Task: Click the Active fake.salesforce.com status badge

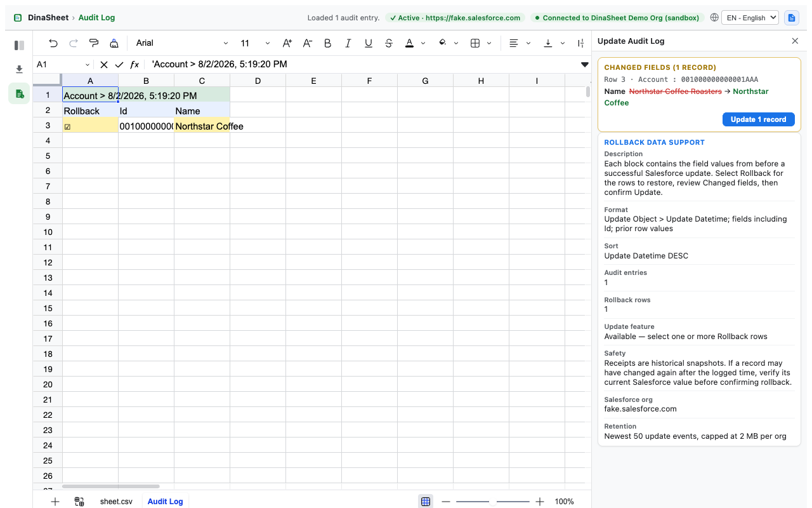Action: click(x=455, y=18)
